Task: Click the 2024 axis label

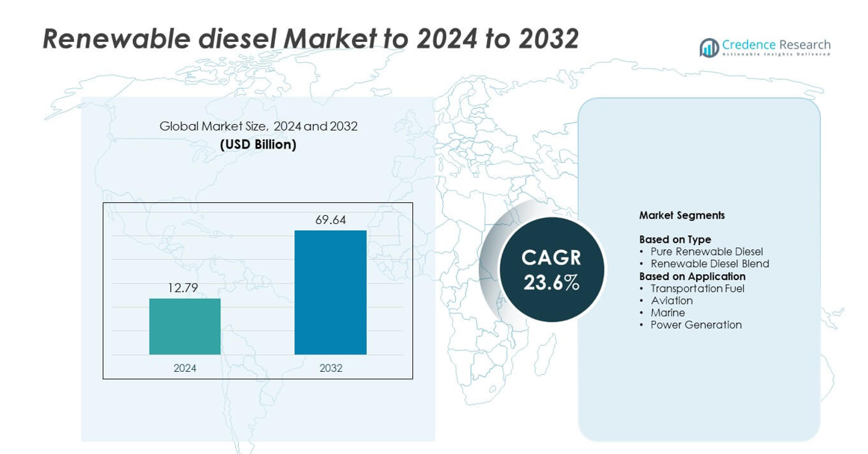Action: point(185,368)
